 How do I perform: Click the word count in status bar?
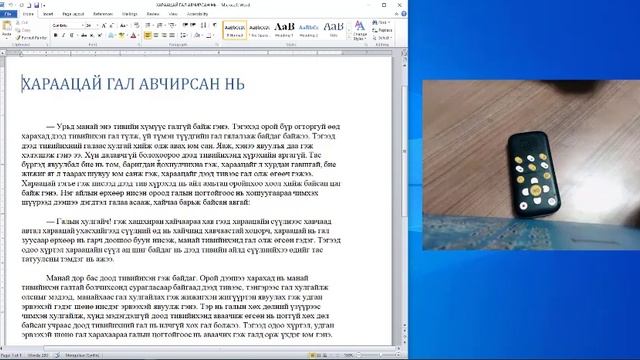point(38,356)
